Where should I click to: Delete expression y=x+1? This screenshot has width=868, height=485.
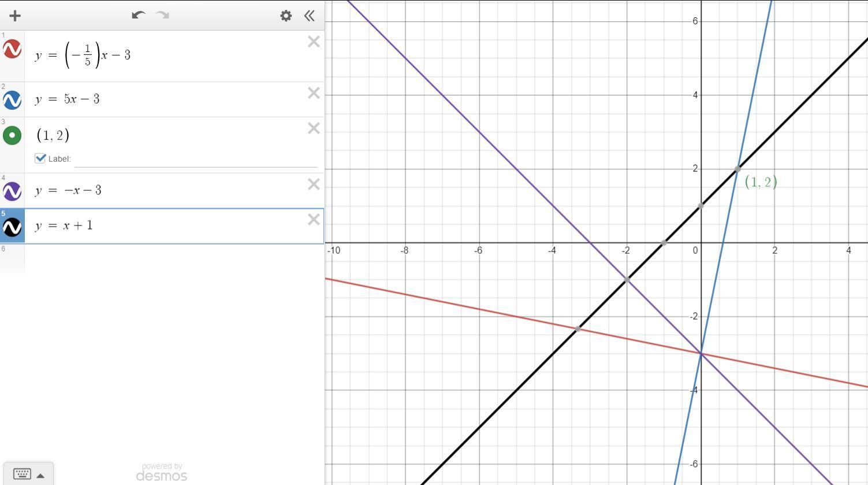(314, 220)
